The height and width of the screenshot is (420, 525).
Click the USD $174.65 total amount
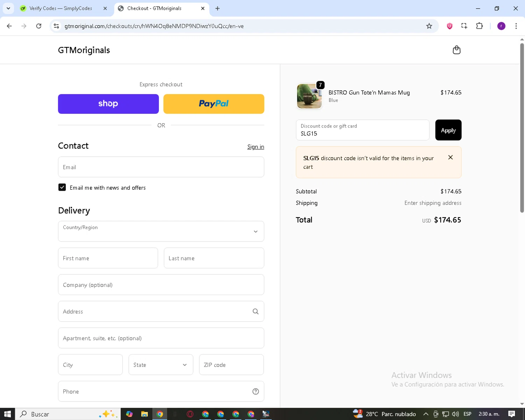coord(441,220)
